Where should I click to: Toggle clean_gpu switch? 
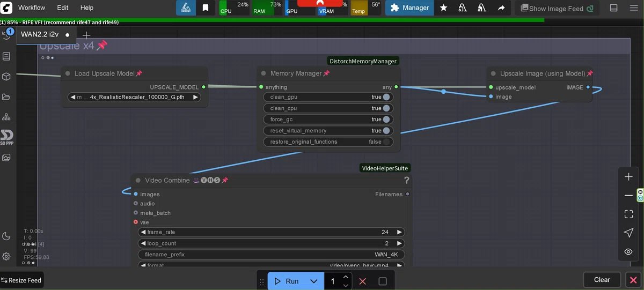point(386,97)
